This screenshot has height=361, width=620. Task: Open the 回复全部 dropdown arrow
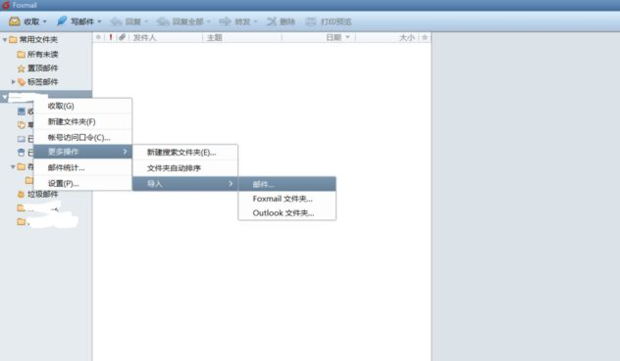click(x=208, y=22)
